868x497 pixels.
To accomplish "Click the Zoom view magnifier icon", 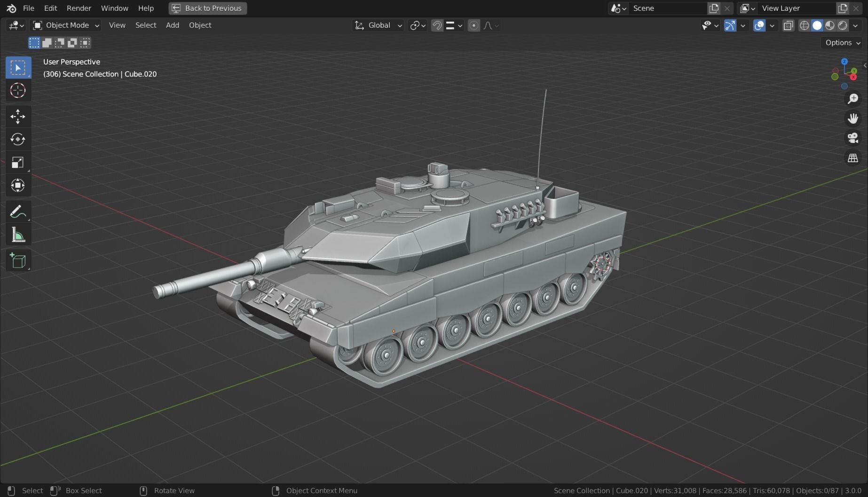I will (x=852, y=99).
